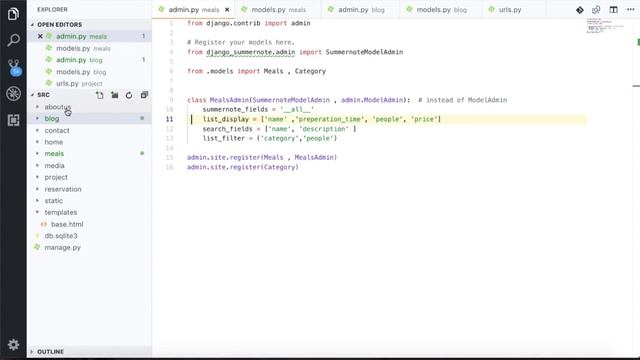Expand the project folder
The image size is (640, 360).
tap(56, 178)
